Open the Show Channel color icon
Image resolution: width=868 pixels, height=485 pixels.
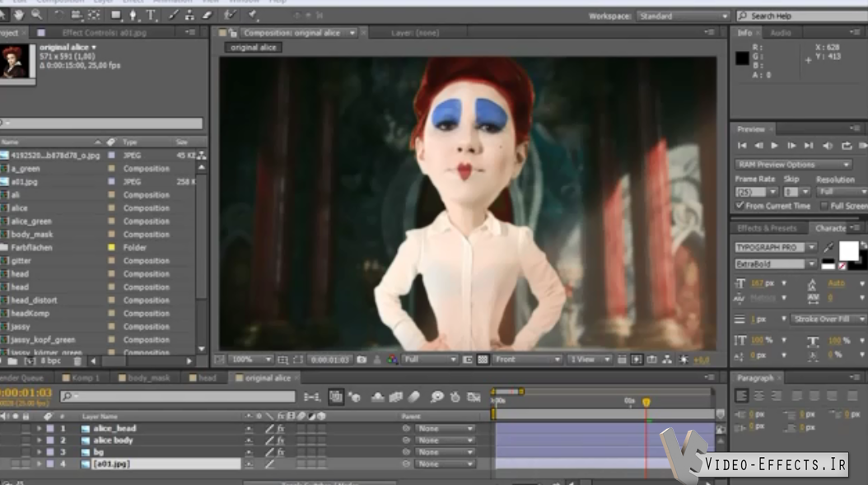tap(392, 360)
